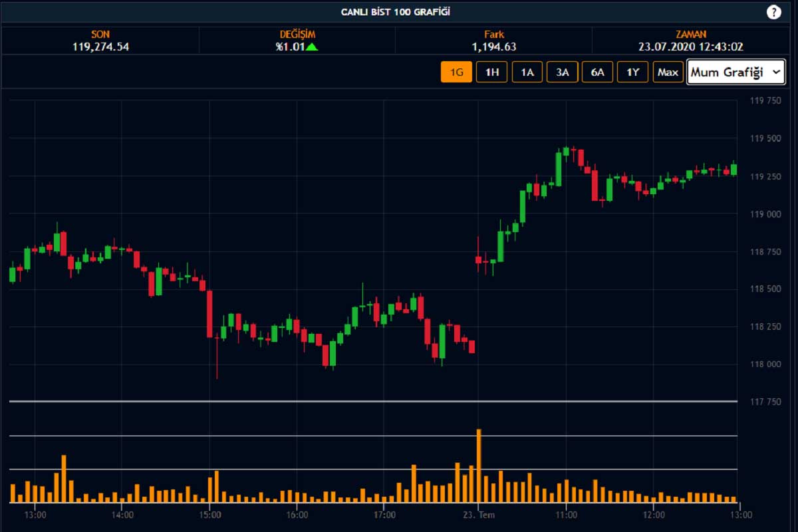Click the 118 000 price axis label
This screenshot has width=798, height=532.
coord(765,364)
